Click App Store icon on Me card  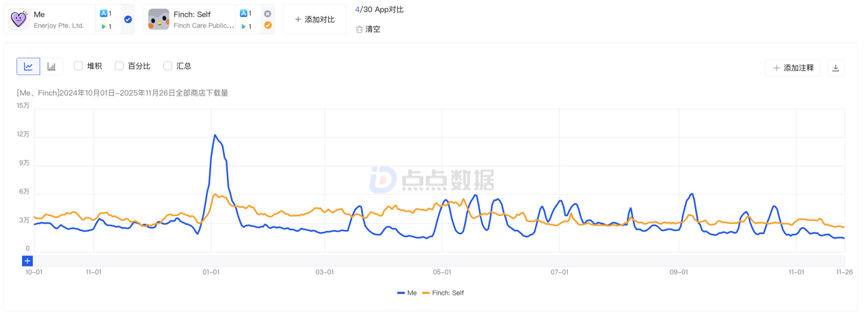click(104, 13)
